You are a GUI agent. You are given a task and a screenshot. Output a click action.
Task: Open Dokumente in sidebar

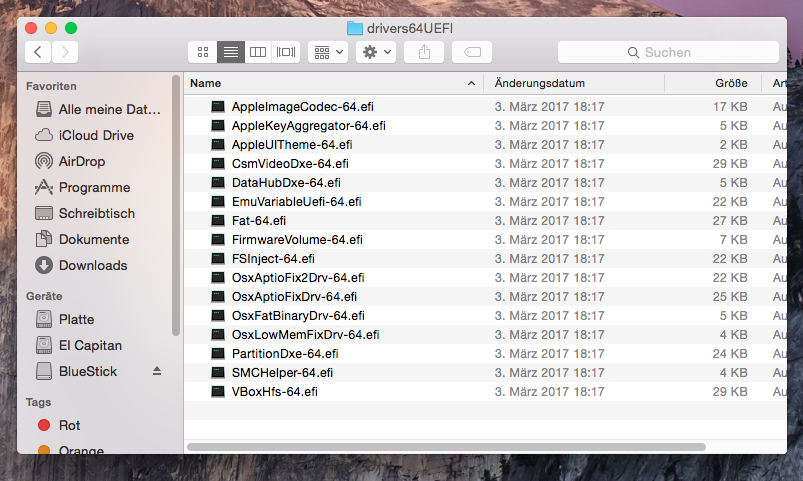point(82,239)
